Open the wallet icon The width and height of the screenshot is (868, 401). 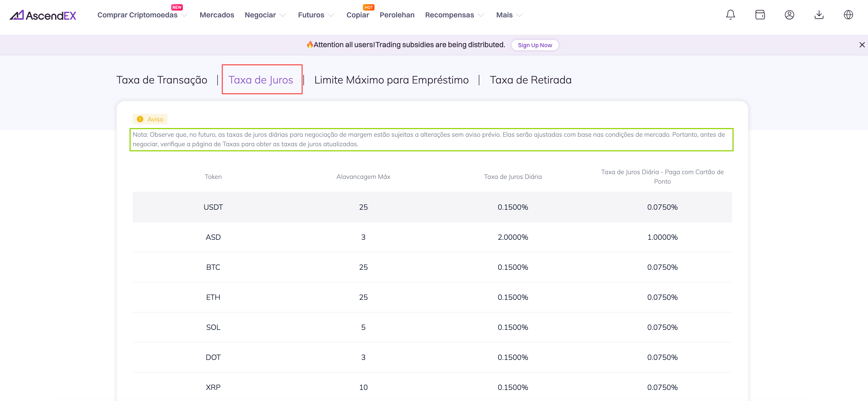coord(760,15)
